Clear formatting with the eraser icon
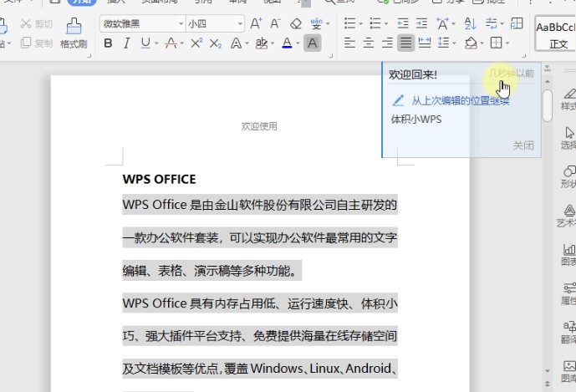 (x=295, y=24)
